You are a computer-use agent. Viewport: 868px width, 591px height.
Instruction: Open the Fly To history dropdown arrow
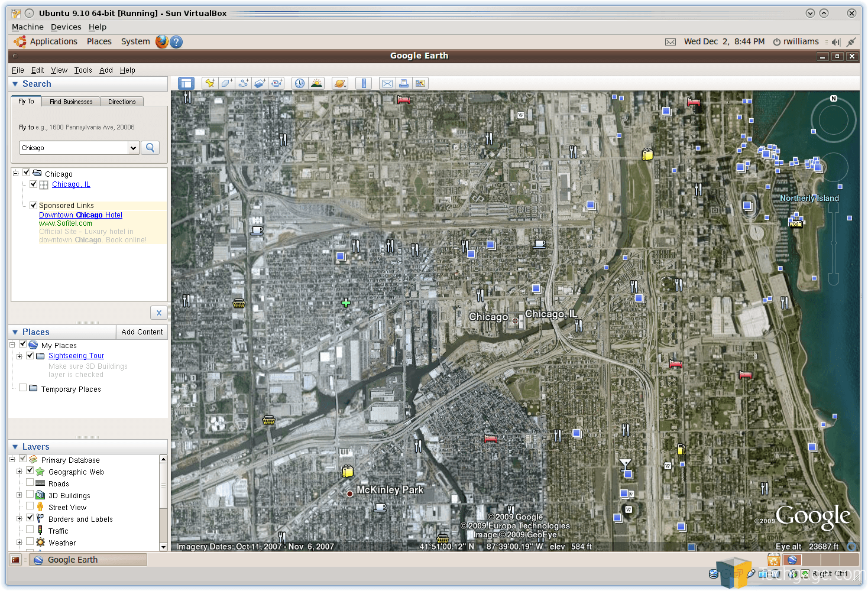[134, 148]
